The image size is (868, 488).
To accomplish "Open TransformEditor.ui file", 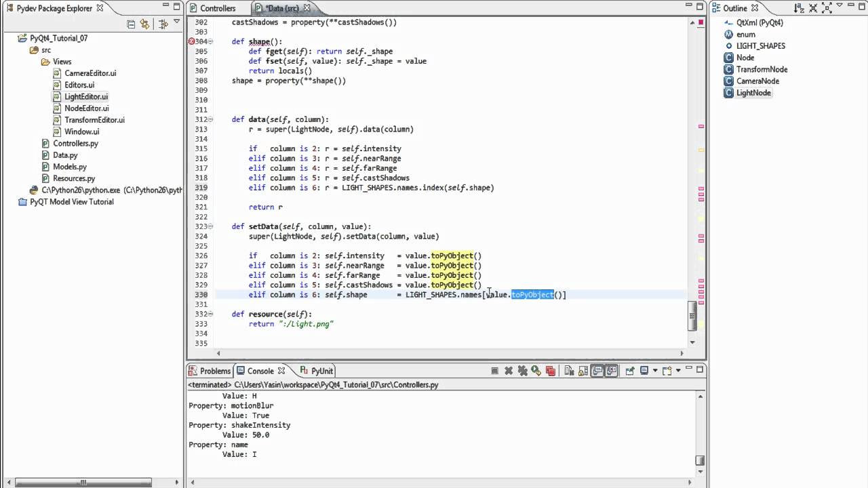I will (x=94, y=120).
